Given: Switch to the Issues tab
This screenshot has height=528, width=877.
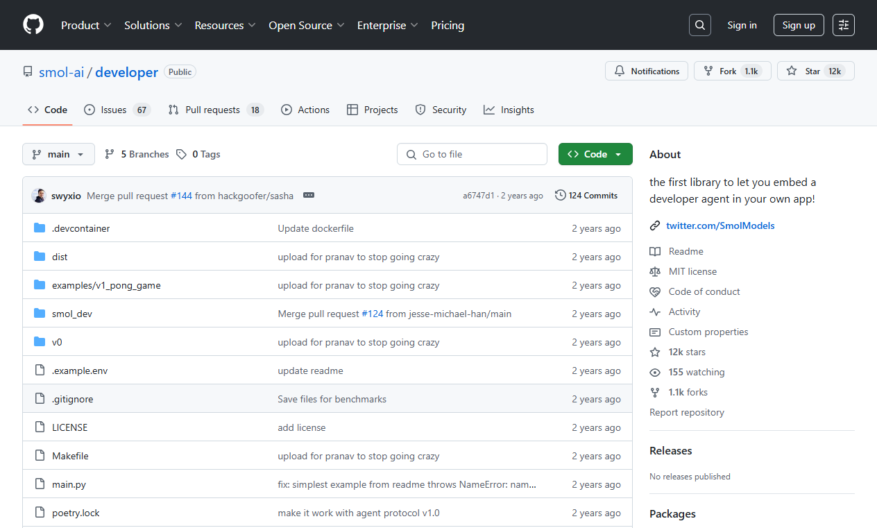Looking at the screenshot, I should [x=116, y=110].
